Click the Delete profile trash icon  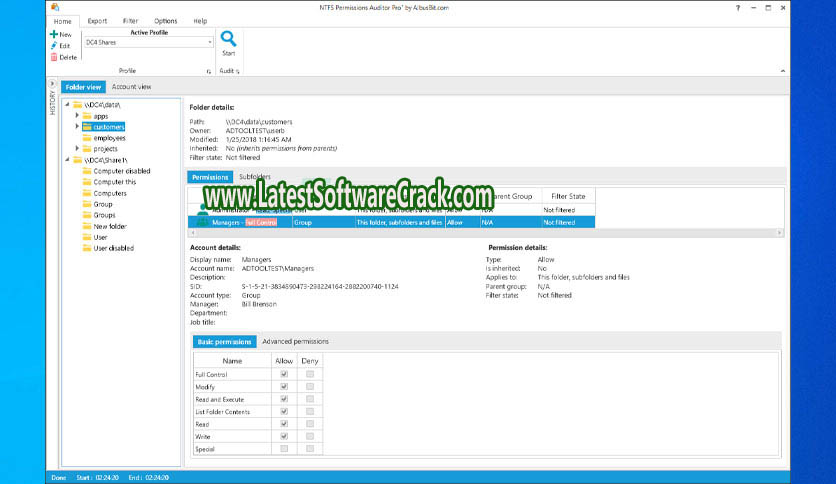[54, 57]
